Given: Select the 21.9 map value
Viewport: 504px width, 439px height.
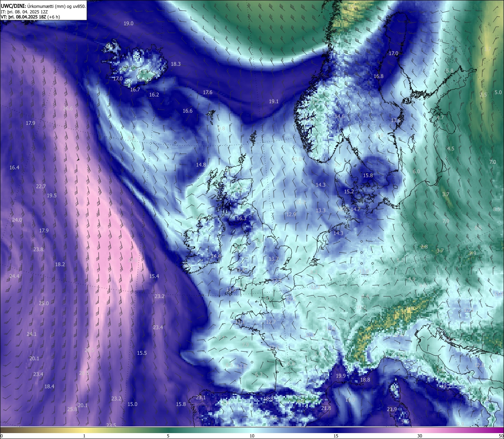Looking at the screenshot, I should pos(392,409).
